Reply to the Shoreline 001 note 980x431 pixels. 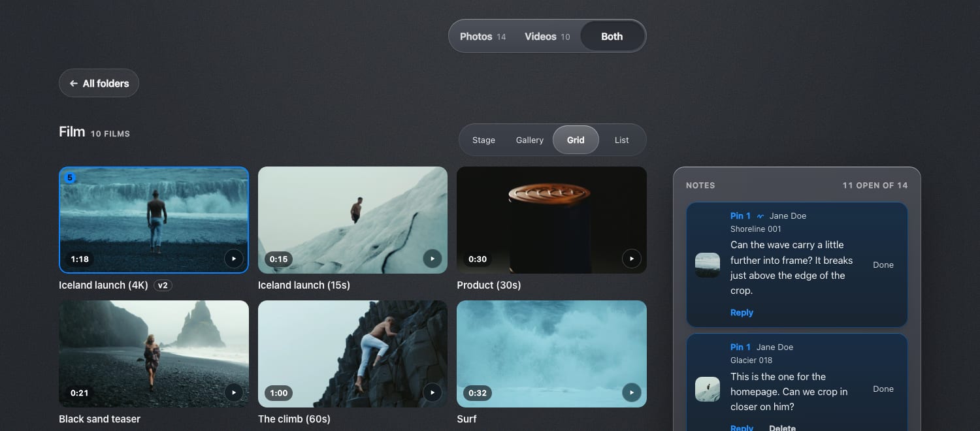click(742, 313)
